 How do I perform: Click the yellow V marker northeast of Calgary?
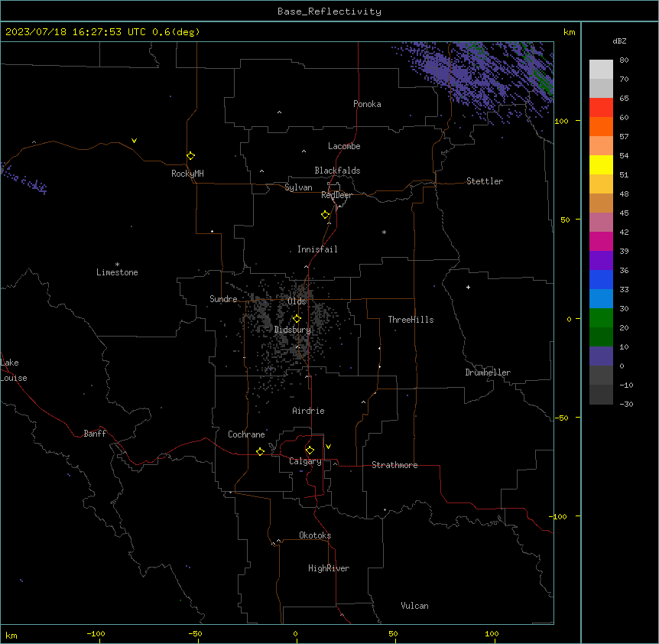click(x=328, y=447)
